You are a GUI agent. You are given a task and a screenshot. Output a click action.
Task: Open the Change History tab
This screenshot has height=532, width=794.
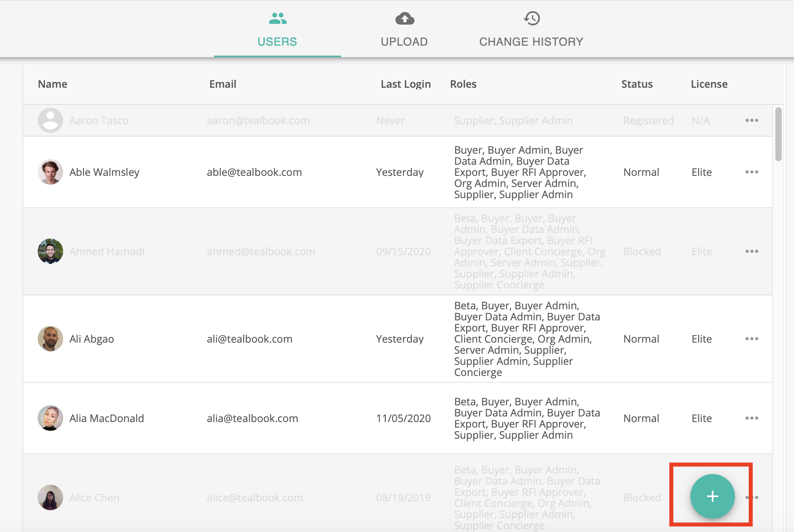click(x=531, y=30)
